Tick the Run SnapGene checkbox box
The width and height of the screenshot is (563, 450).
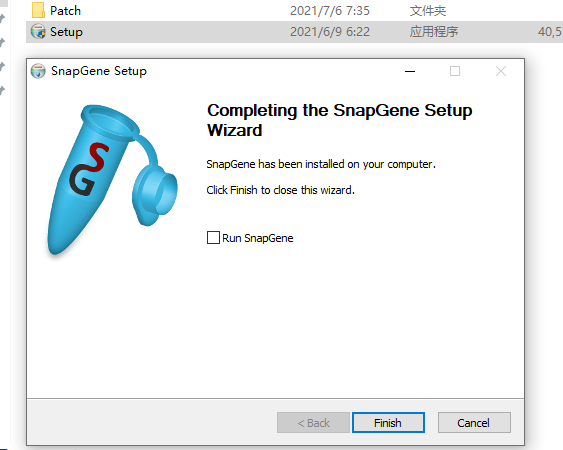[213, 238]
